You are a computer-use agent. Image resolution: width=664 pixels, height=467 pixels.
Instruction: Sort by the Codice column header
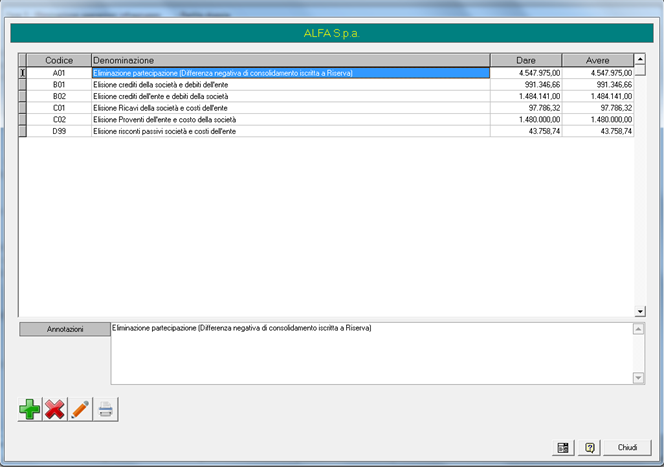tap(59, 60)
